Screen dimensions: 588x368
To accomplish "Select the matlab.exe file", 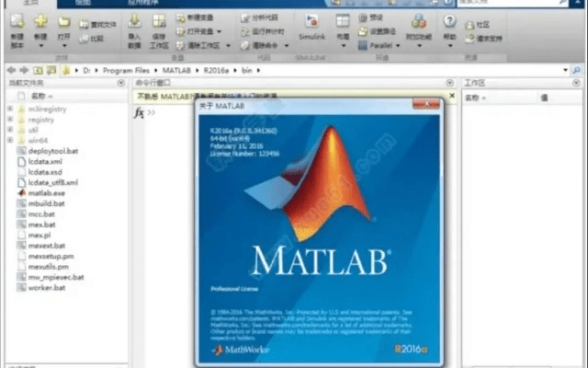I will click(47, 193).
